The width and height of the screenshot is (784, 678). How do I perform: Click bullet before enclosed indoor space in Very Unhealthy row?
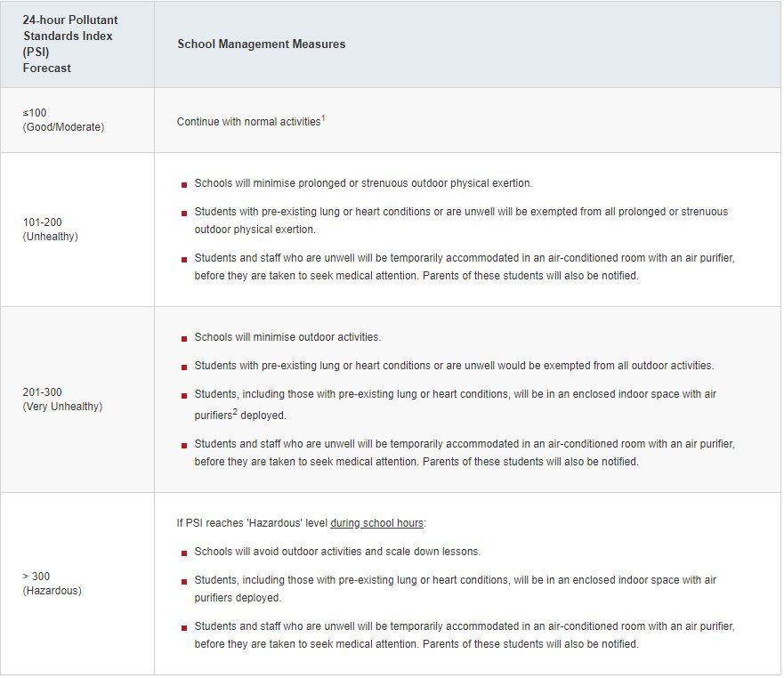184,395
